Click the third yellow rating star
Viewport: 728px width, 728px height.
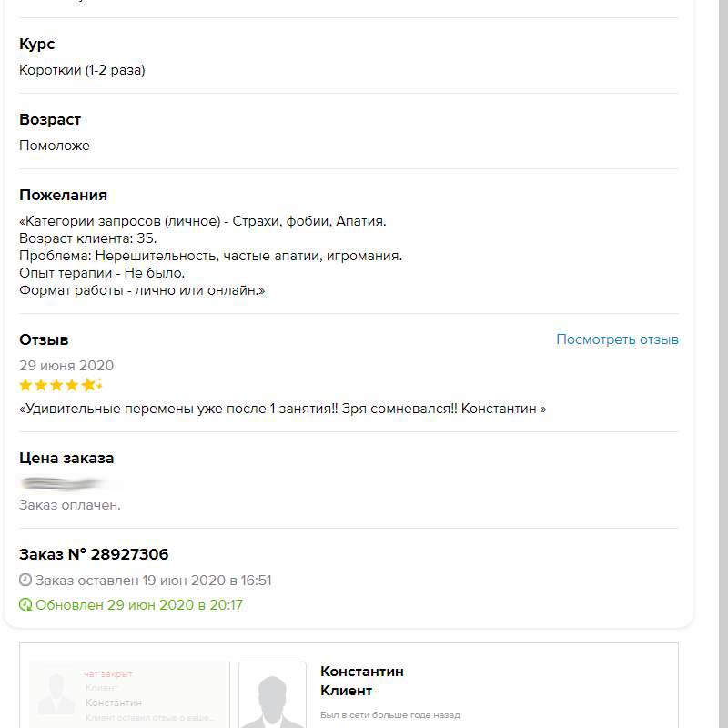(x=56, y=385)
